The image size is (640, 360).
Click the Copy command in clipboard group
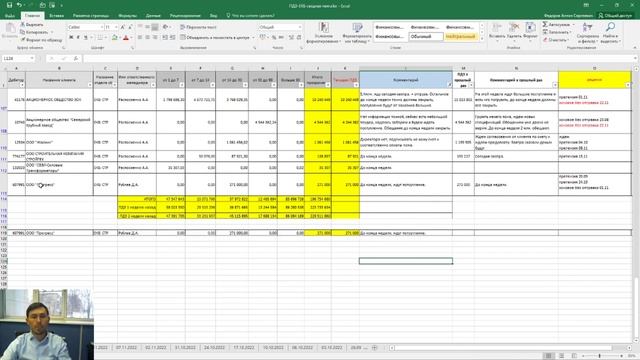[34, 32]
